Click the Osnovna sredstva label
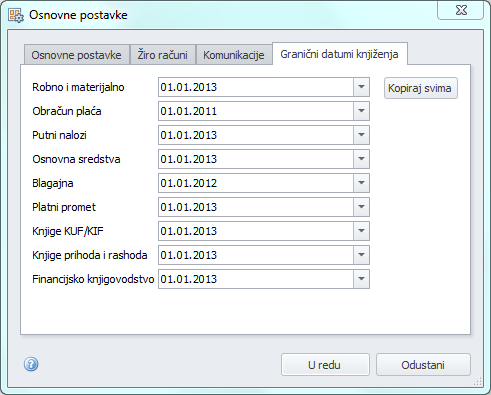The width and height of the screenshot is (491, 395). coord(76,159)
